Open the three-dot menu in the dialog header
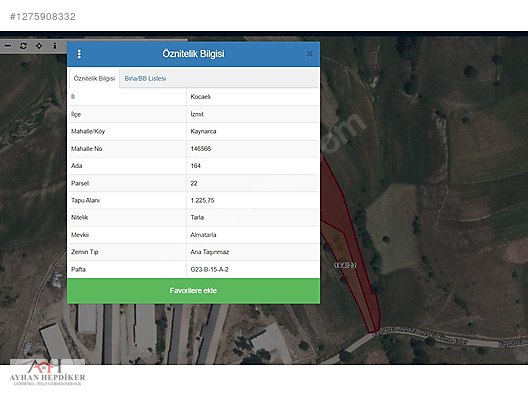The image size is (528, 396). click(79, 54)
